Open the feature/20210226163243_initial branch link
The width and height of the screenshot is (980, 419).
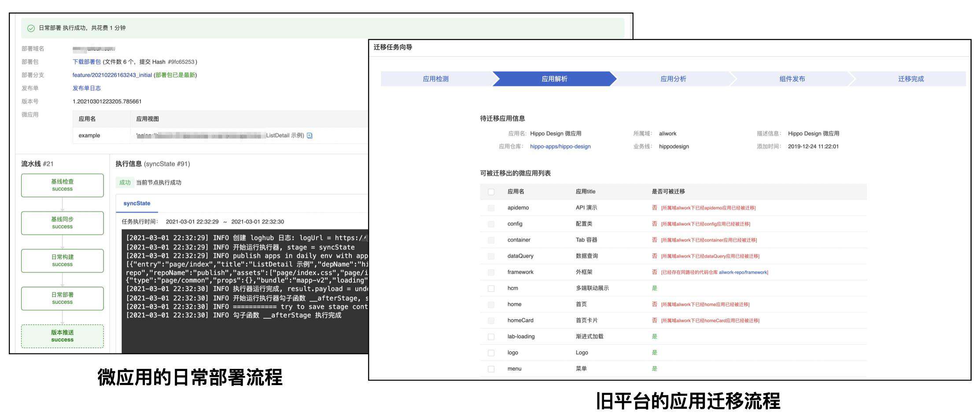coord(112,75)
